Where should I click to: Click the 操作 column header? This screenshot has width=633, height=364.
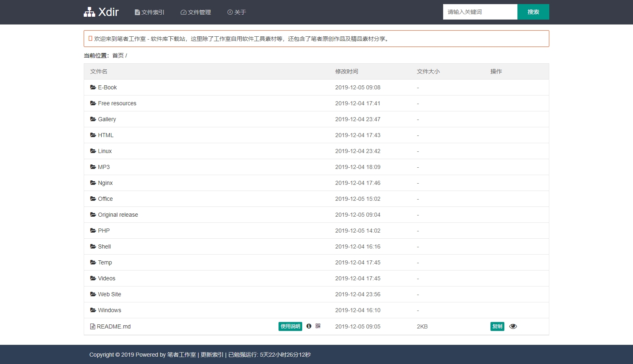pyautogui.click(x=496, y=71)
